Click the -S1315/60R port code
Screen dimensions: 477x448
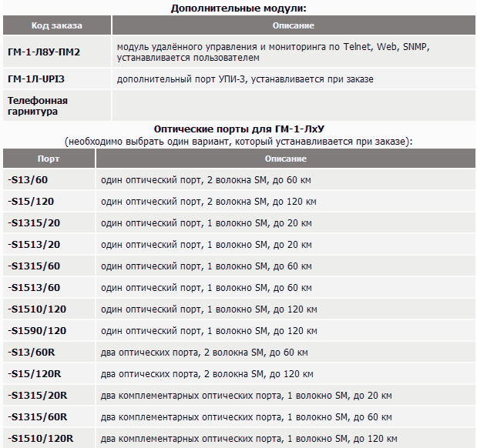(x=37, y=417)
